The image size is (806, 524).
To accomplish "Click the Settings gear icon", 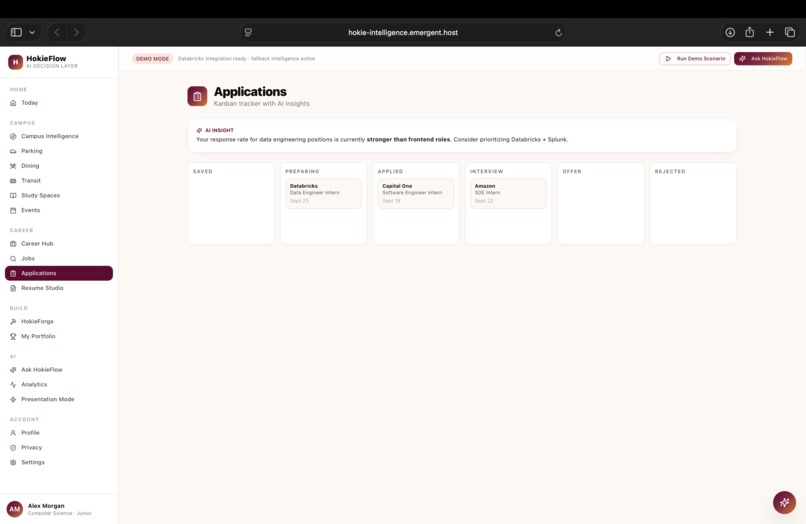I will click(13, 463).
